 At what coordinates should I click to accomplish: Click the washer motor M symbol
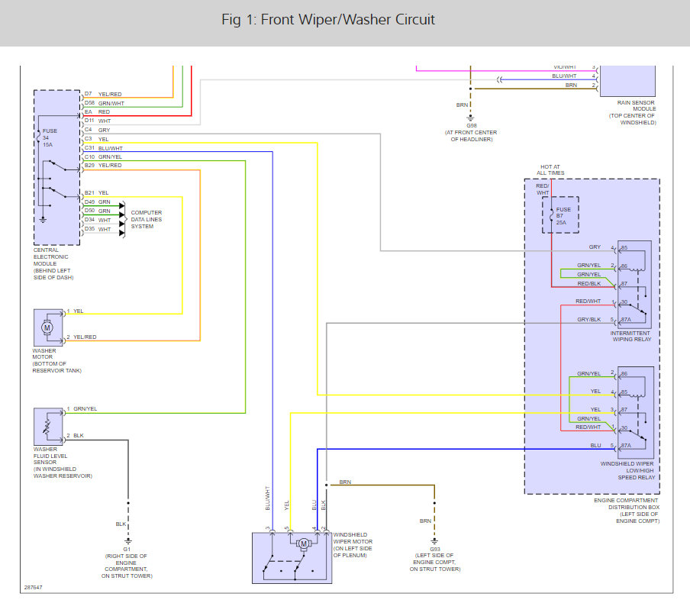(x=47, y=327)
